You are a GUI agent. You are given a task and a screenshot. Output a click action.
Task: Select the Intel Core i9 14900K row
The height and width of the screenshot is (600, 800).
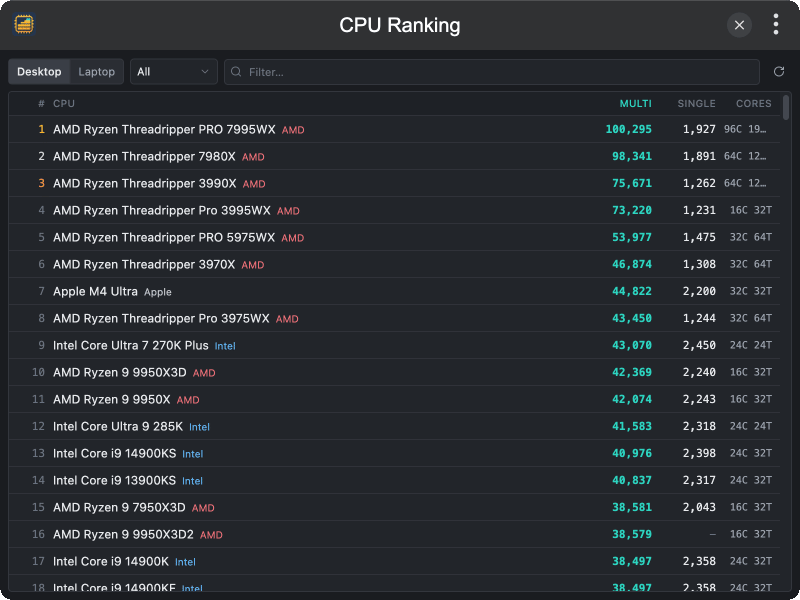pos(394,562)
